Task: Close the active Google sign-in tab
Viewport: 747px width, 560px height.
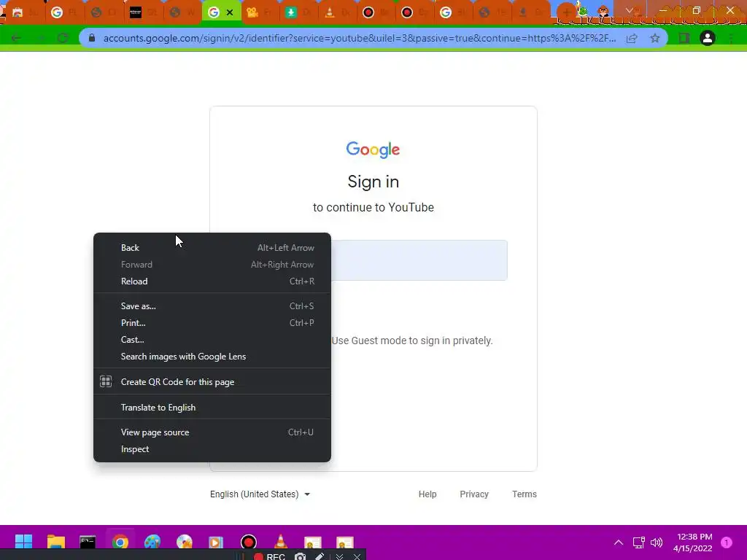Action: pyautogui.click(x=230, y=12)
